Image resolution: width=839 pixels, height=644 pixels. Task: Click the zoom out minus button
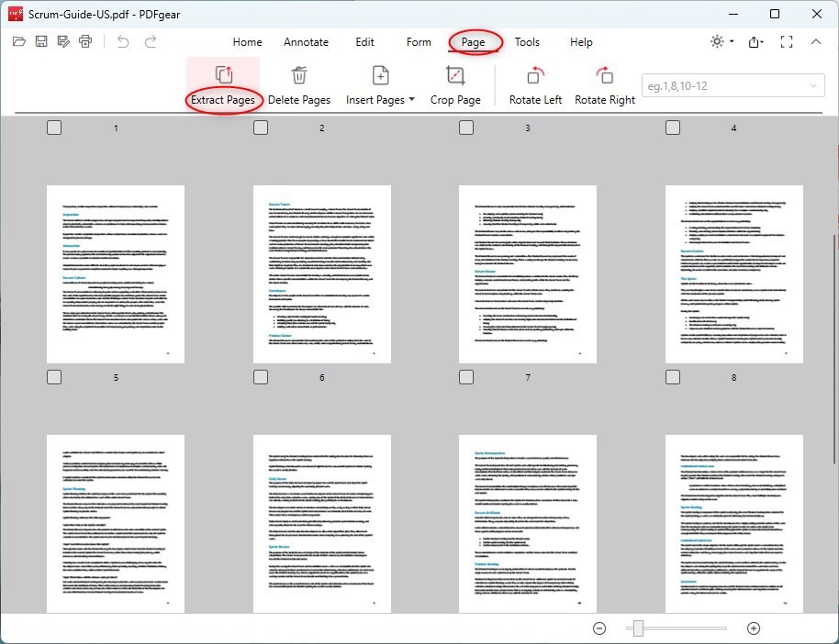(x=599, y=628)
